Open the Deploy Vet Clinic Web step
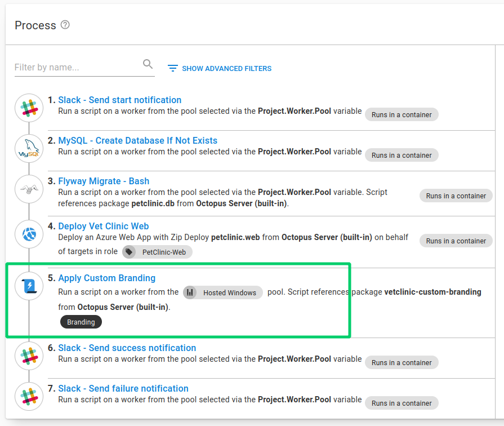The height and width of the screenshot is (426, 504). [x=103, y=226]
